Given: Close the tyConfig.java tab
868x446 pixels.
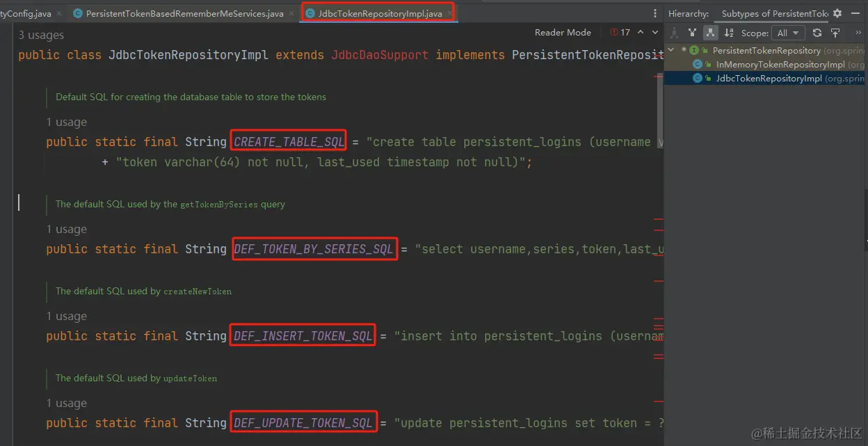Looking at the screenshot, I should pyautogui.click(x=61, y=13).
